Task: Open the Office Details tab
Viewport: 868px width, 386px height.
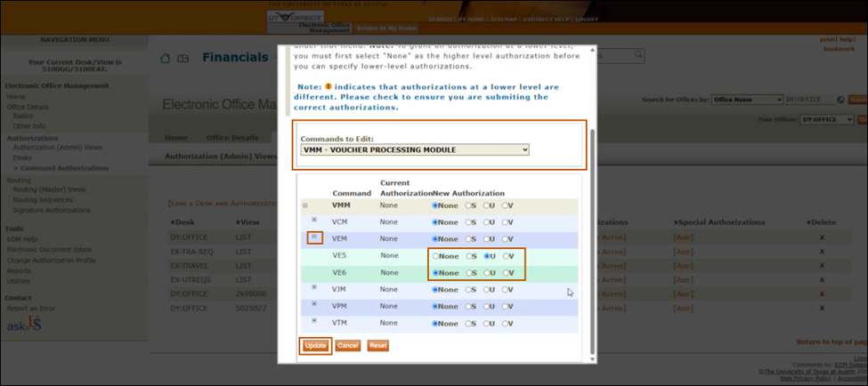Action: tap(232, 138)
